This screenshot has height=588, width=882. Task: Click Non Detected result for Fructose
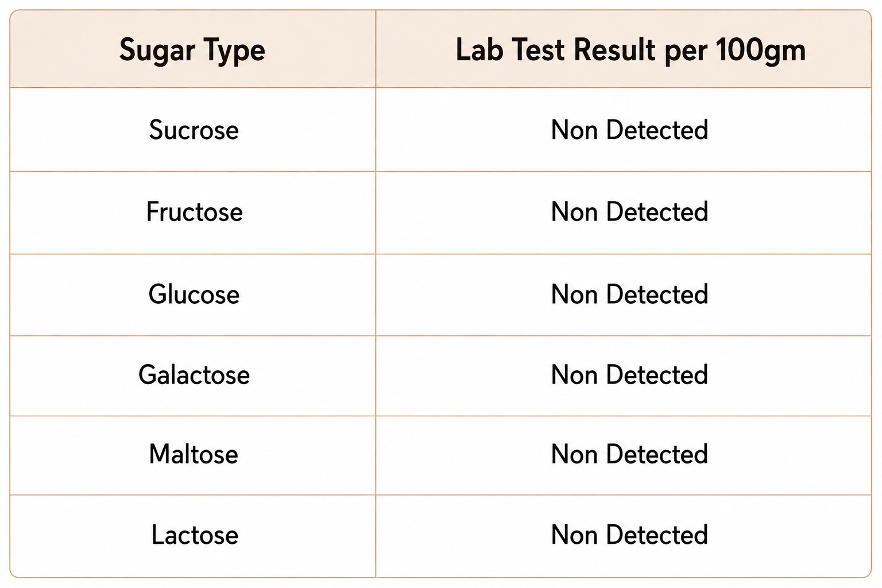click(629, 212)
